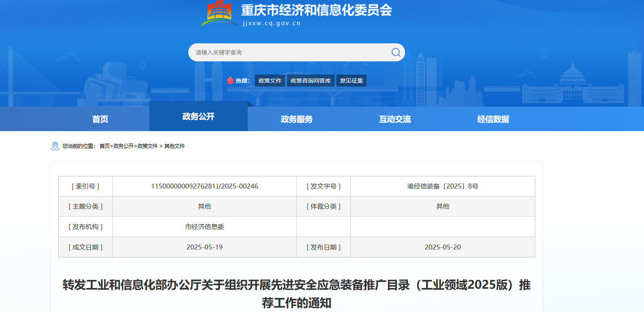Viewport: 644px width, 312px height.
Task: Select the 政务公开 navigation tab
Action: 198,116
